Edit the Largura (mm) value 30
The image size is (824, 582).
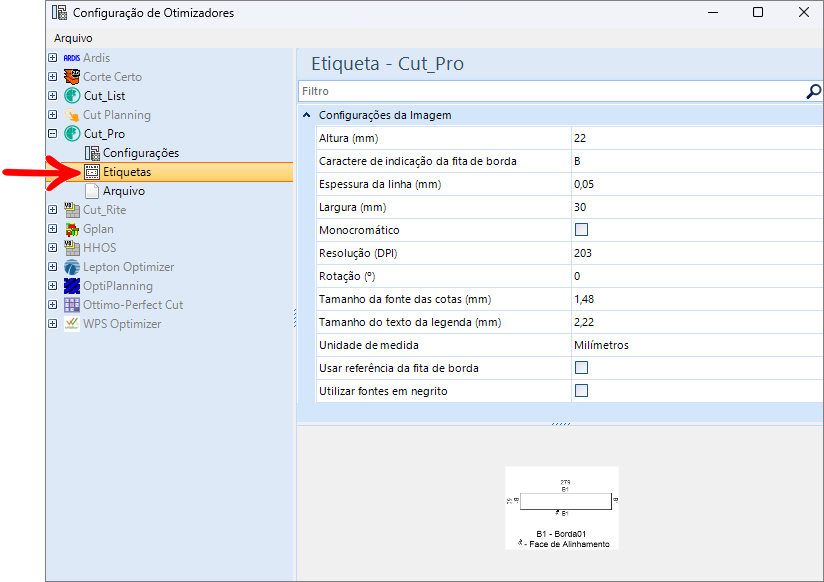(697, 207)
